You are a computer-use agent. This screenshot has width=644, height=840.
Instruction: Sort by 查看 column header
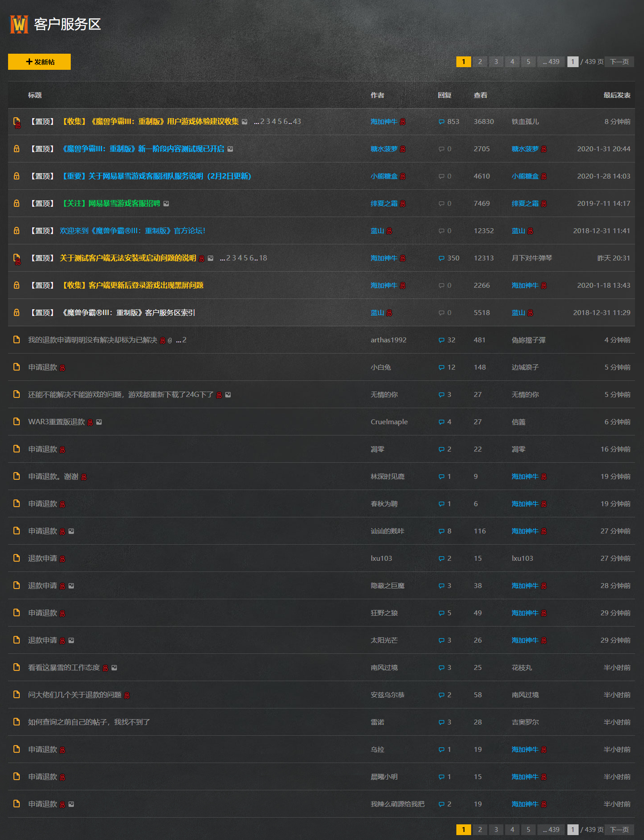point(481,95)
